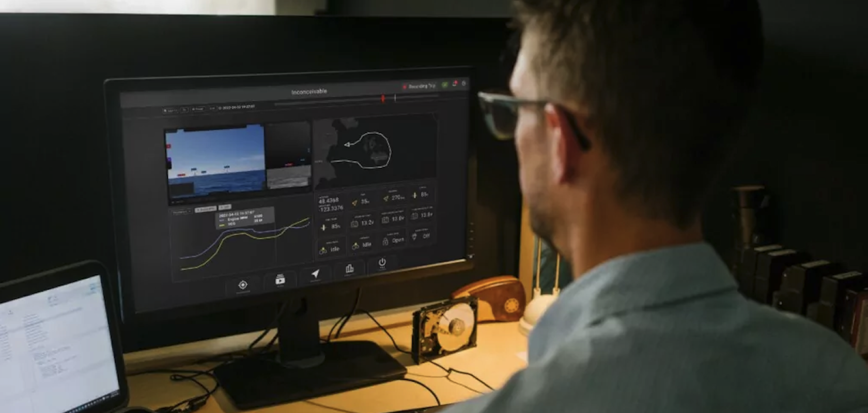Screen dimensions: 868x413
Task: Open the video playback section icon
Action: click(280, 280)
